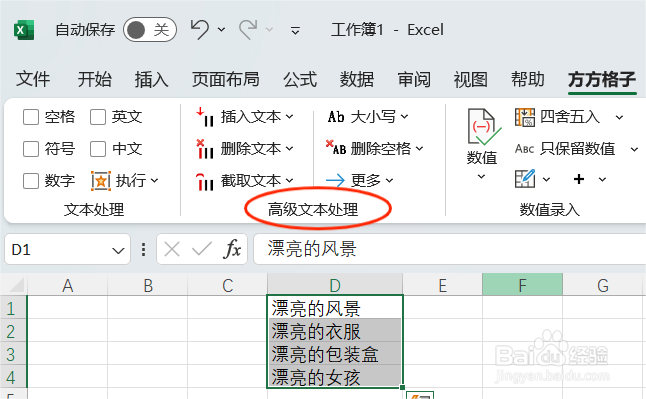Click the 截取文本 icon

click(205, 181)
